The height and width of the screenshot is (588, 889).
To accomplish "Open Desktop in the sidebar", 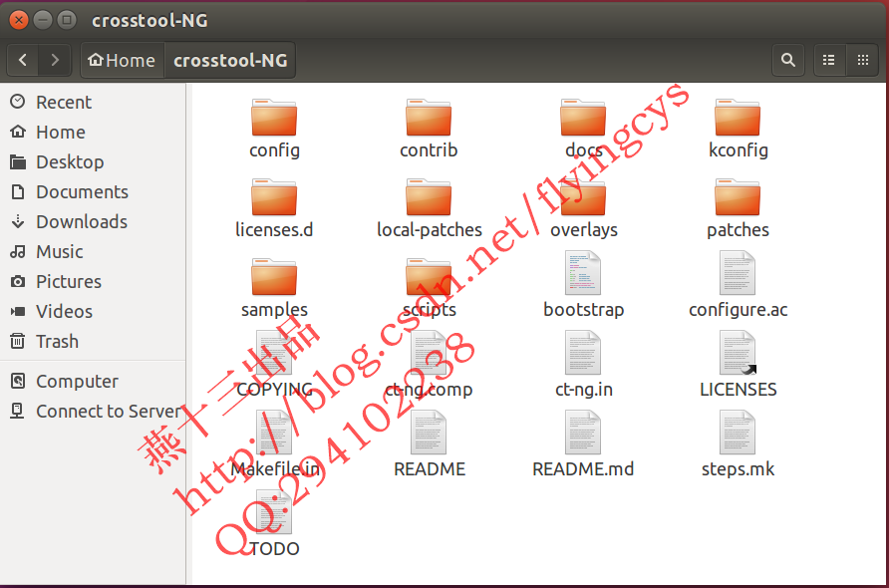I will (93, 162).
